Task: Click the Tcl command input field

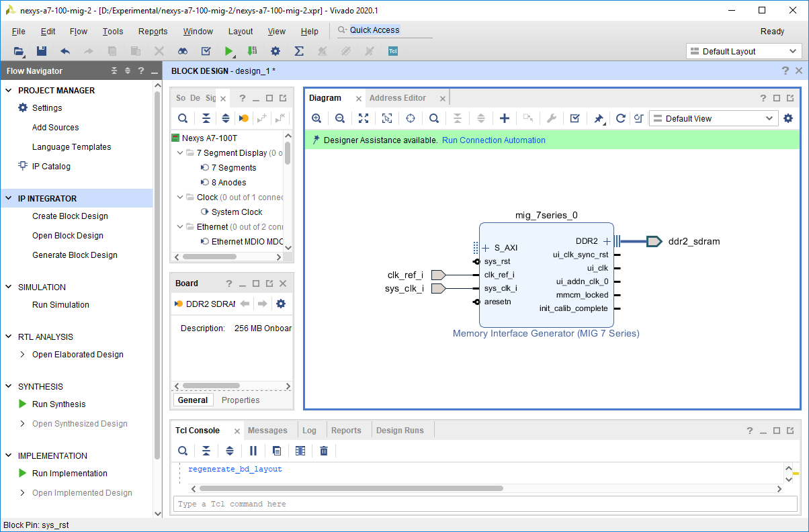Action: pos(485,504)
